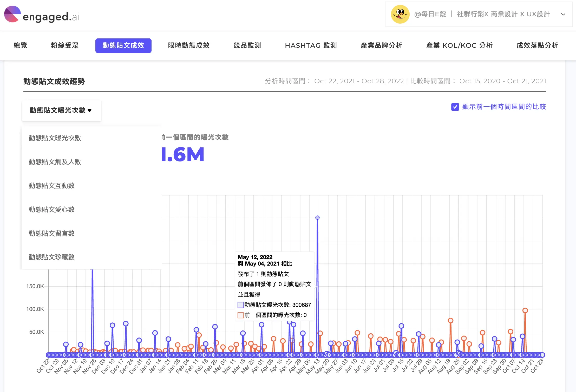Open the 限時動態成效 tab
Screen dimensions: 576x392
click(189, 45)
